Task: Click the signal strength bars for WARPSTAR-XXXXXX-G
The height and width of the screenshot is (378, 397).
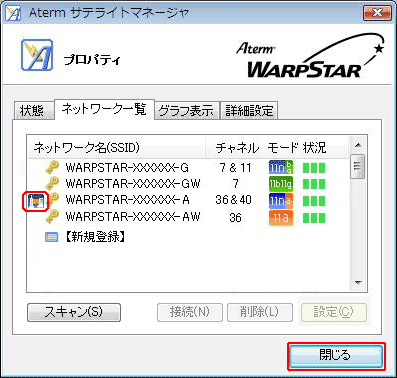Action: click(x=314, y=168)
